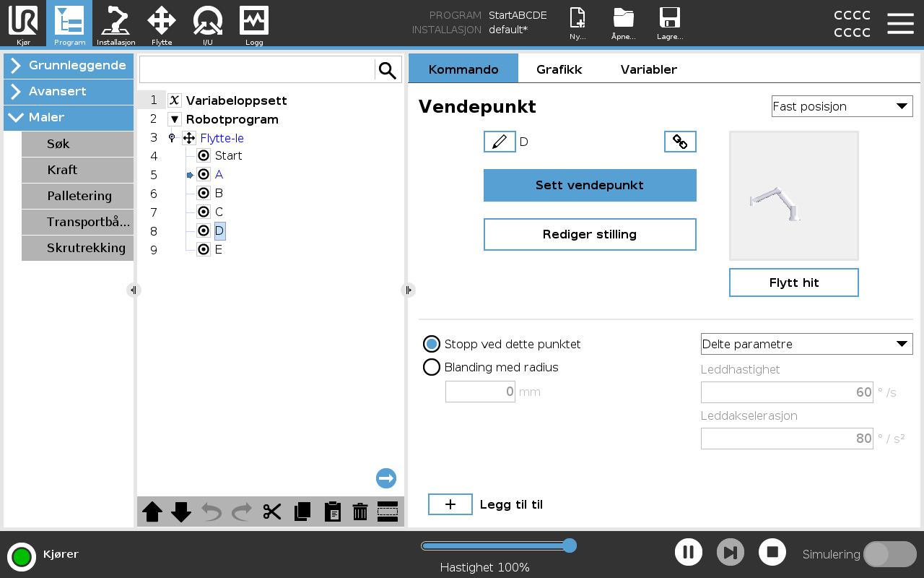Viewport: 924px width, 578px height.
Task: Select the Kommando tab
Action: coord(463,69)
